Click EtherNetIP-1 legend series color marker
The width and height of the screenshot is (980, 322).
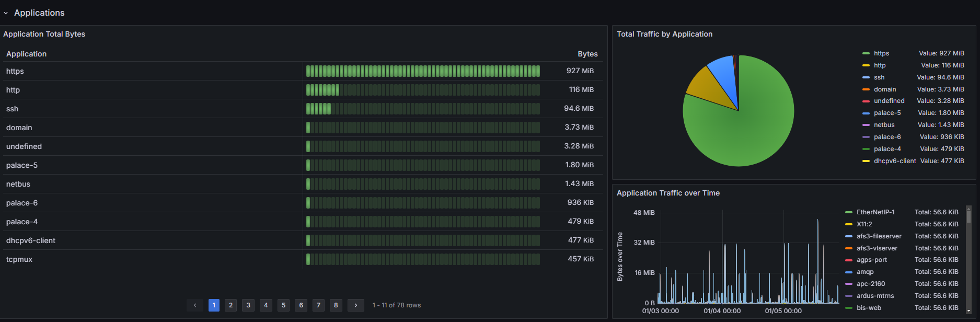tap(849, 212)
